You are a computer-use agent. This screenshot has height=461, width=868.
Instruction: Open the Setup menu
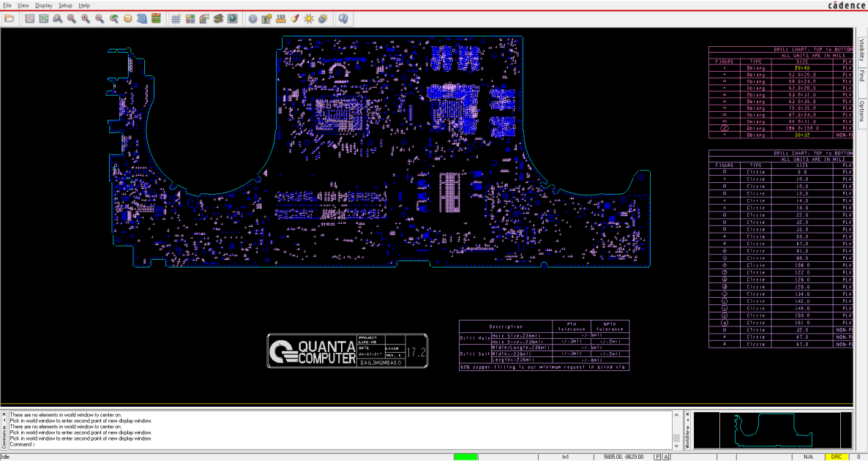(65, 5)
